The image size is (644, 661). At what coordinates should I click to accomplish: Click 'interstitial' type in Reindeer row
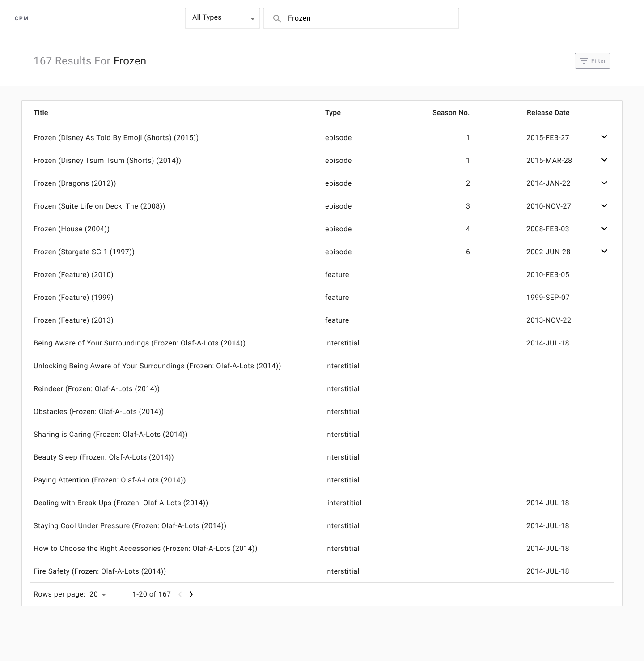(342, 389)
